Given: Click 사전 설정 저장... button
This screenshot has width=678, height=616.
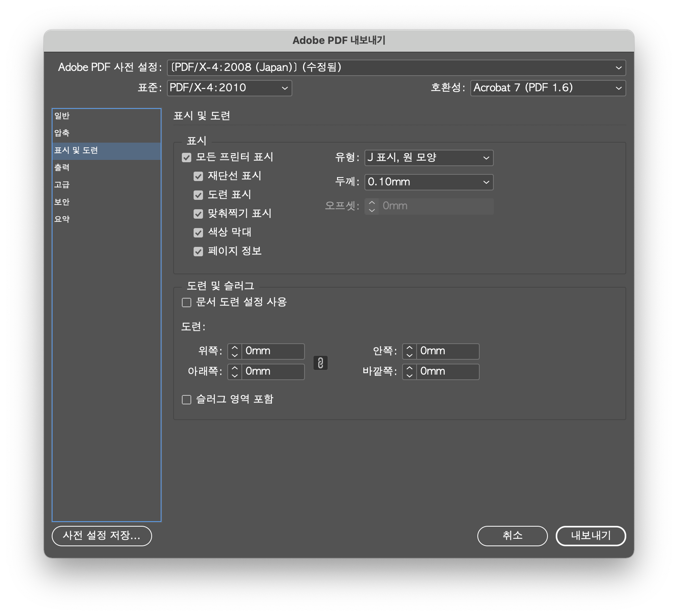Looking at the screenshot, I should pos(102,536).
